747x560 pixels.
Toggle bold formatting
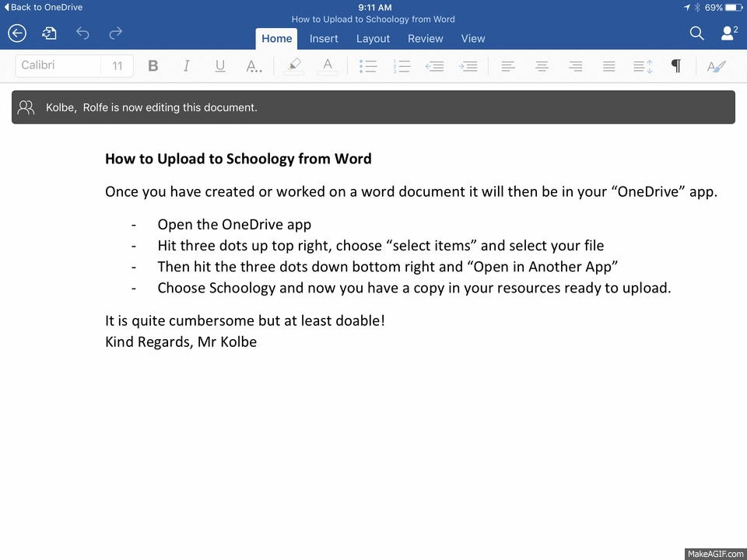coord(153,65)
